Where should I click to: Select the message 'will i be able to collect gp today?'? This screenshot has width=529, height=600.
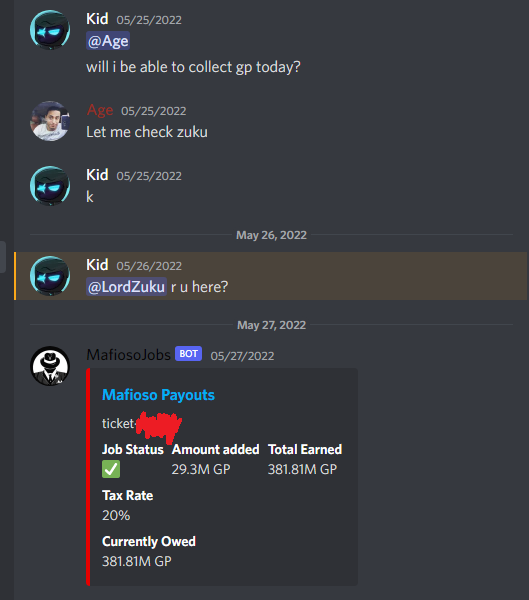click(193, 67)
